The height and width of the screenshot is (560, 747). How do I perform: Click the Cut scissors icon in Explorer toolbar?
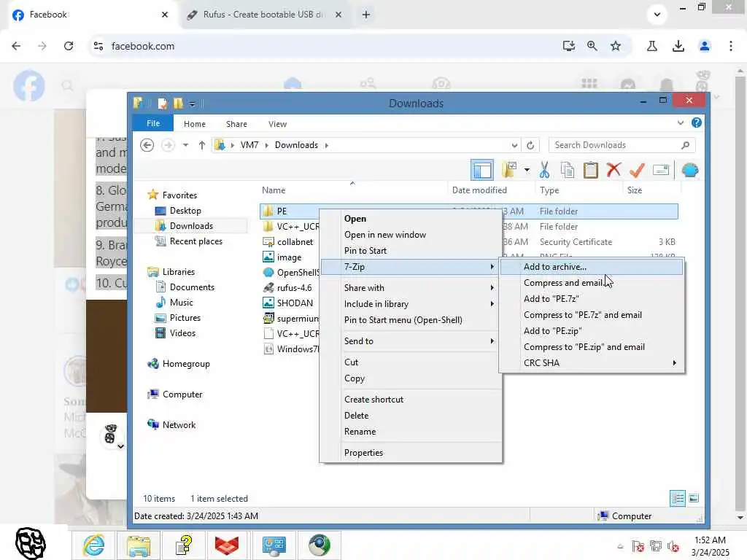point(544,170)
